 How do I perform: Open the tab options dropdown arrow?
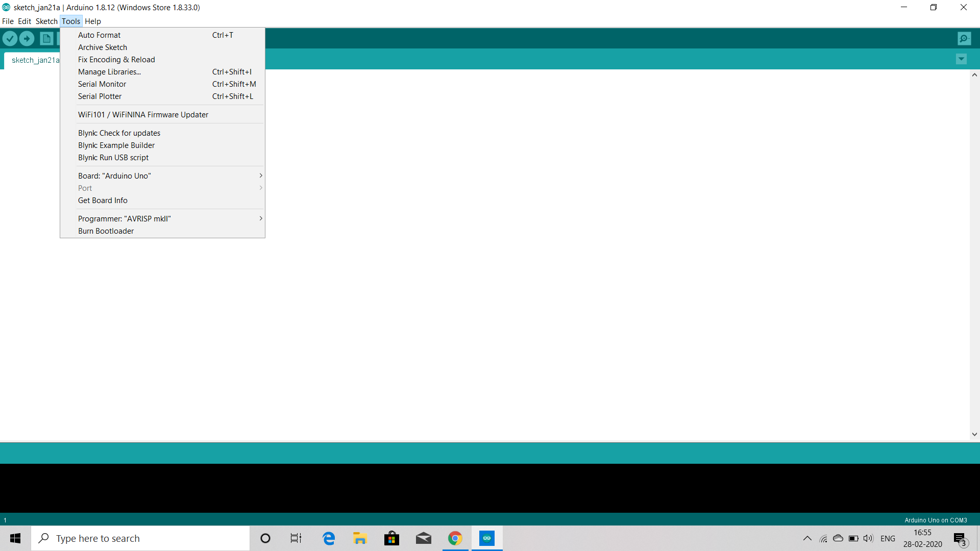961,59
